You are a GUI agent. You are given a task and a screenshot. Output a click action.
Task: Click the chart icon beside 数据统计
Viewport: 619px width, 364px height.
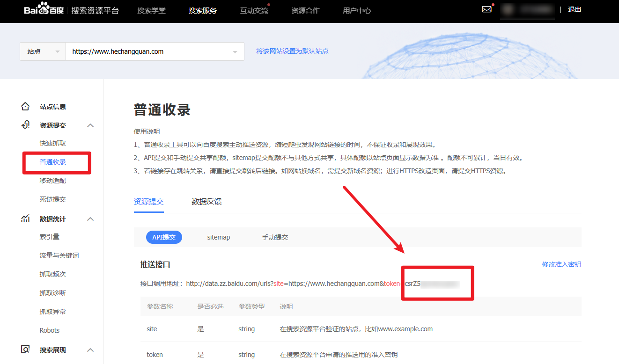click(25, 218)
